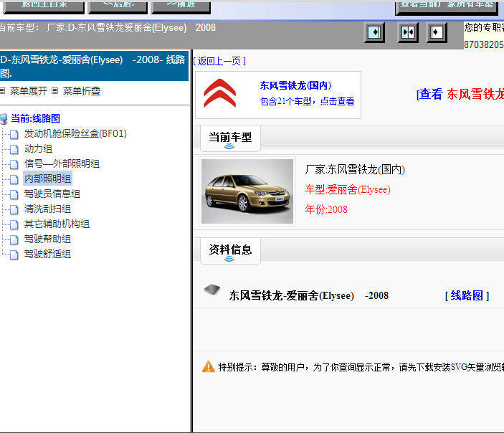This screenshot has width=504, height=433.
Task: Open 发动机舱保险丝盒(BF01) tree item
Action: (x=75, y=133)
